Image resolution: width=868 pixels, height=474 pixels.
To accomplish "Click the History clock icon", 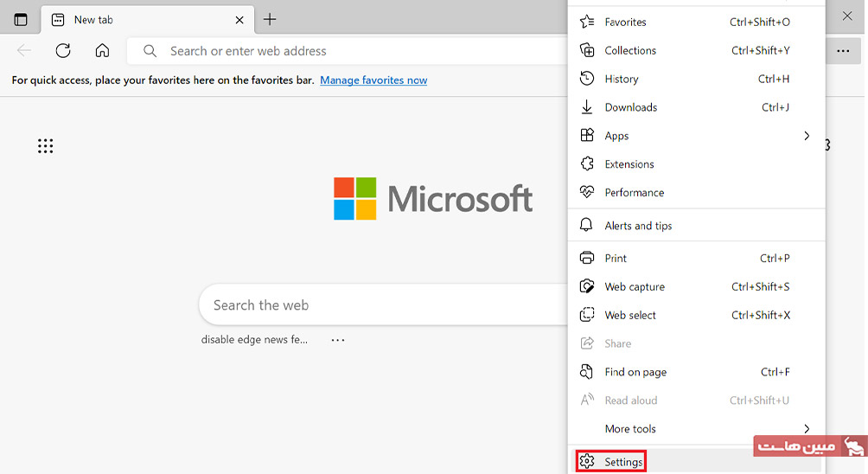I will (x=587, y=79).
